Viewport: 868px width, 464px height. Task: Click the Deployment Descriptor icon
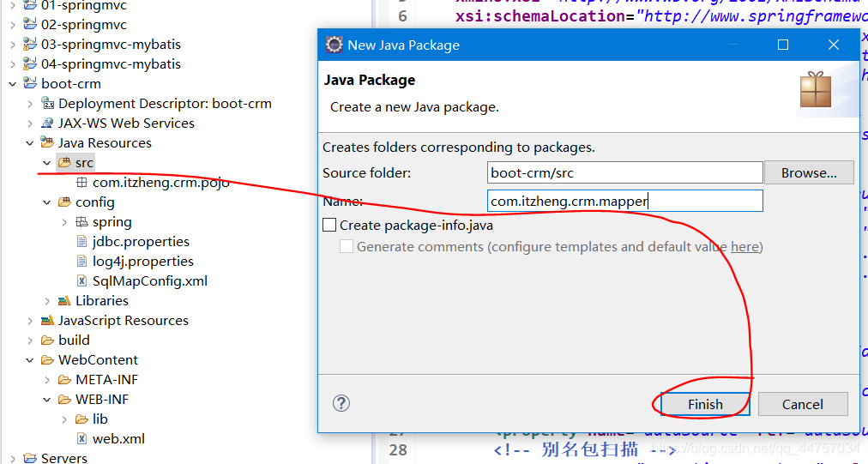click(48, 104)
